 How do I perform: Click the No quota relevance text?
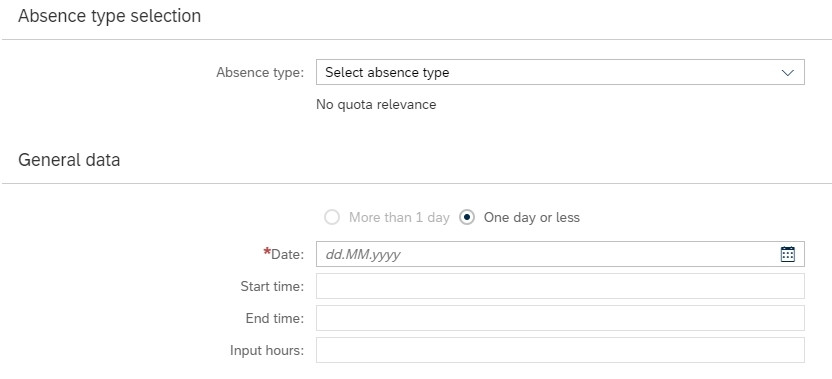click(376, 105)
